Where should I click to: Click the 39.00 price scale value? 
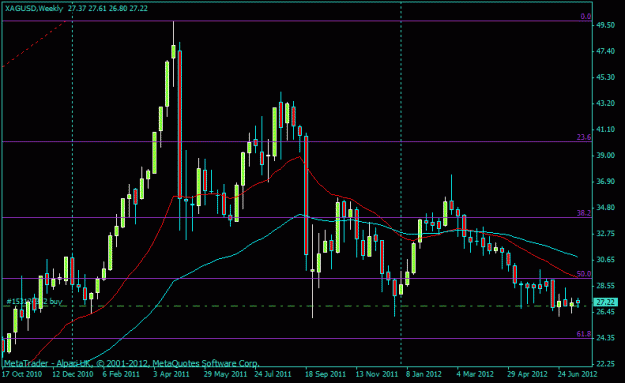pyautogui.click(x=605, y=155)
